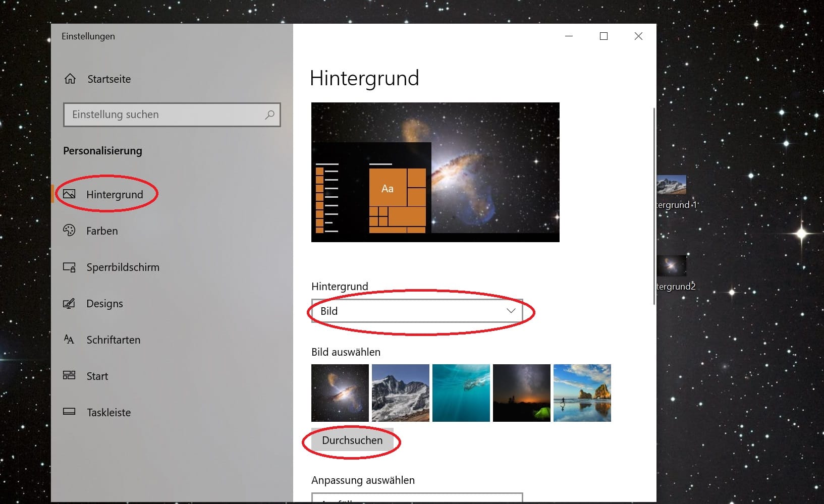Click the Startseite home icon
Screen dimensions: 824x504
(70, 79)
